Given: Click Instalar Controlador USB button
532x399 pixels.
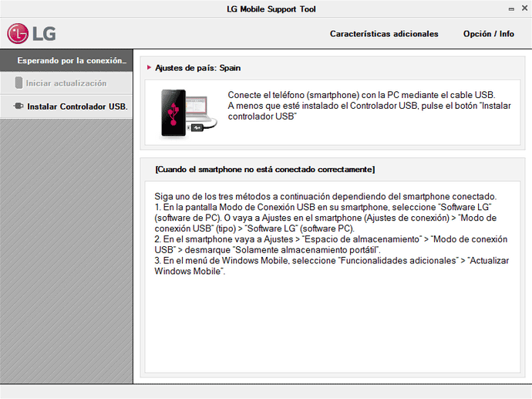Looking at the screenshot, I should (x=66, y=107).
